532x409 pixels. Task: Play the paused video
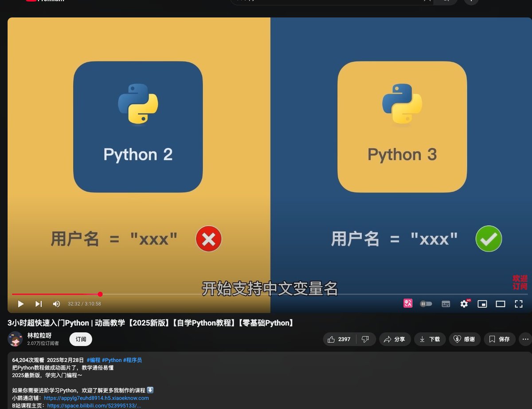click(x=21, y=304)
